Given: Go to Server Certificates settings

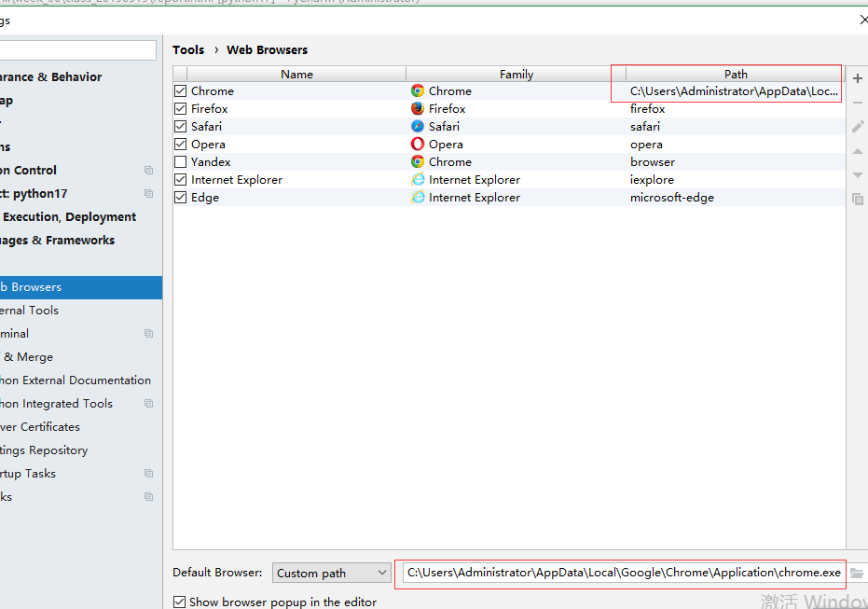Looking at the screenshot, I should click(x=40, y=426).
